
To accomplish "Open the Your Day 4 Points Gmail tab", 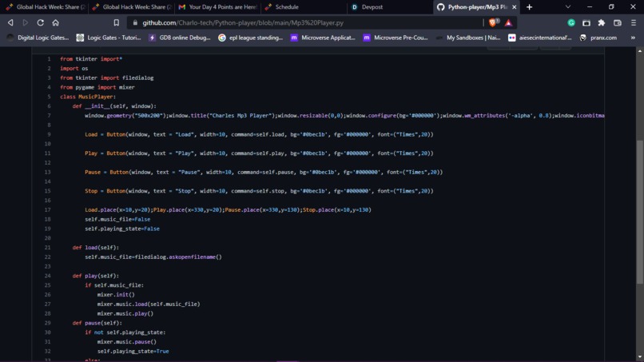I will coord(217,7).
